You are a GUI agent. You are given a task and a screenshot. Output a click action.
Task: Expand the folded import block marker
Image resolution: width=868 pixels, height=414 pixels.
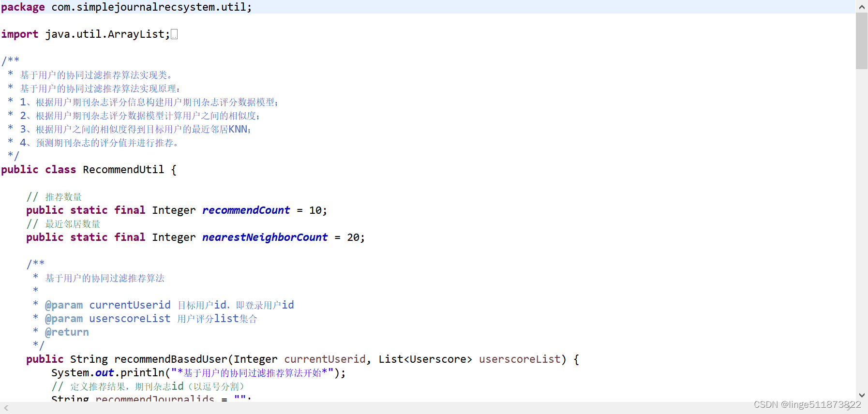click(174, 34)
